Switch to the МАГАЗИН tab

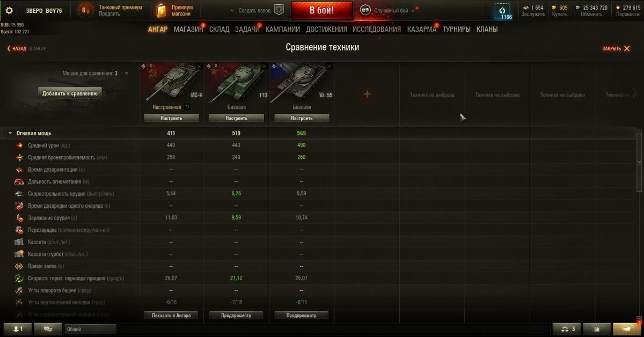(188, 30)
